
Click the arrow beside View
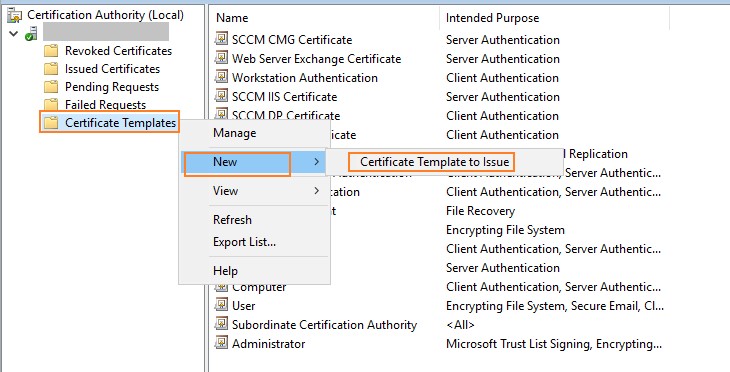pos(317,191)
